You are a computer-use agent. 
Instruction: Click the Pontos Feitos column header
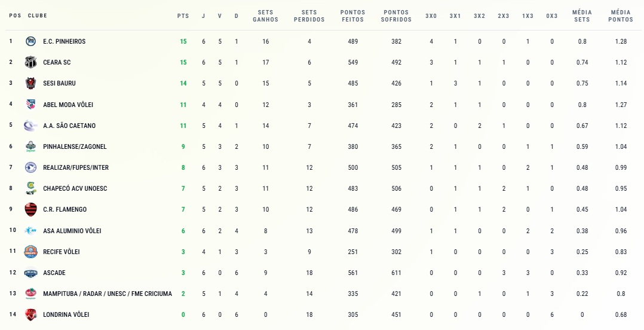click(x=352, y=16)
